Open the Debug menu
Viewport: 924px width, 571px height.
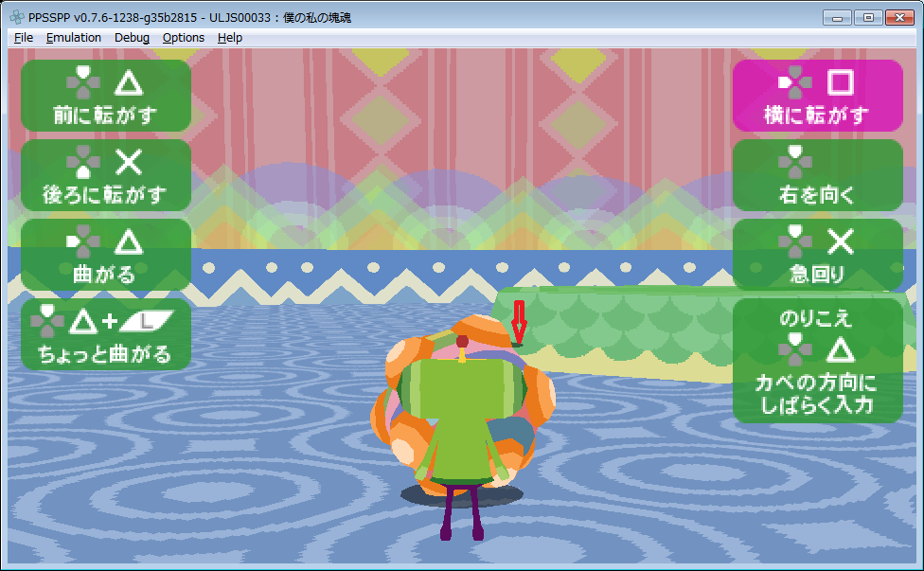pos(132,38)
